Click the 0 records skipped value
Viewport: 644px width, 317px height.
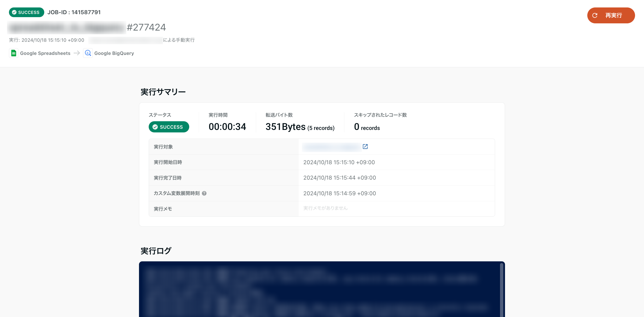[x=367, y=127]
